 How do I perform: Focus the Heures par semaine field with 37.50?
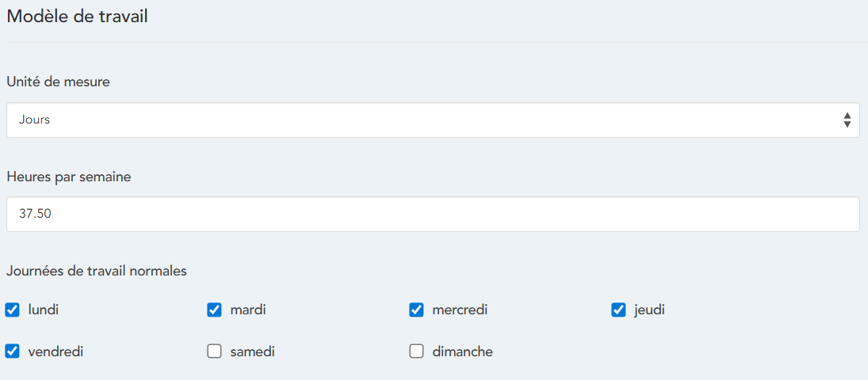click(x=433, y=215)
